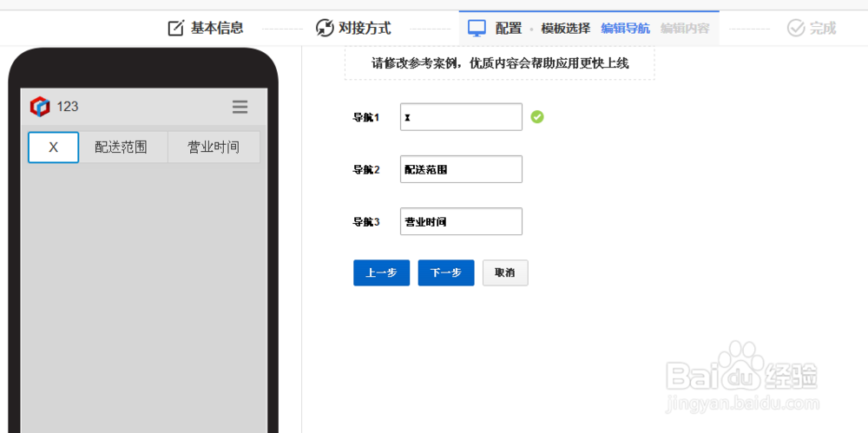Open the hamburger menu in phone preview
Image resolution: width=868 pixels, height=433 pixels.
click(x=240, y=107)
